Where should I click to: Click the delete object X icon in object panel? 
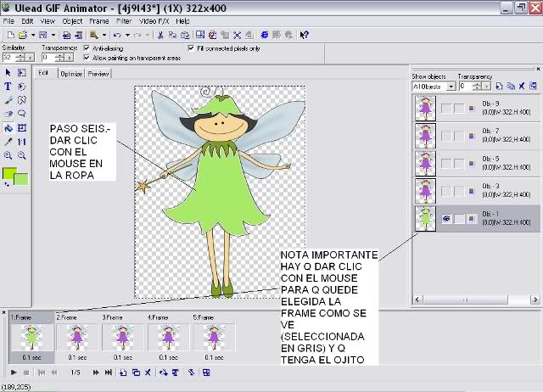pos(522,86)
